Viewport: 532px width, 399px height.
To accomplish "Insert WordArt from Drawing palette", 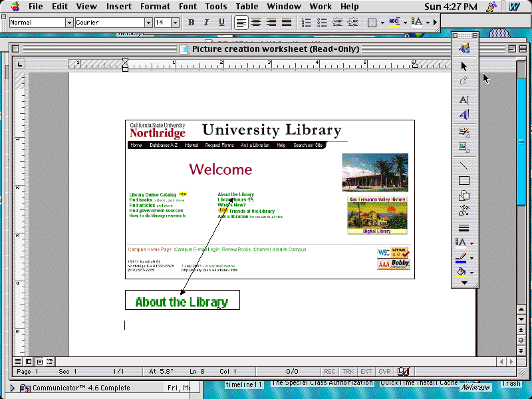I will click(x=464, y=114).
